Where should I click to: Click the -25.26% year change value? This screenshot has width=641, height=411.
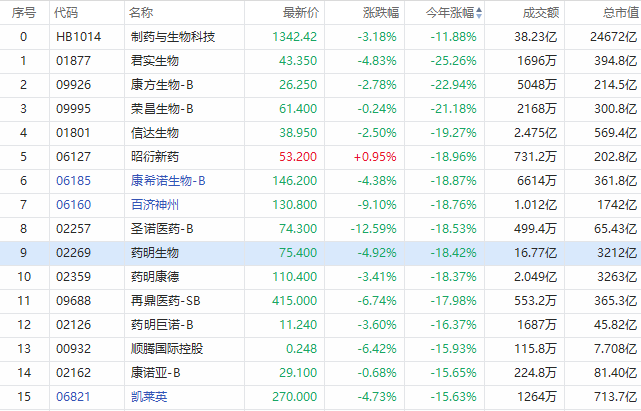(453, 61)
